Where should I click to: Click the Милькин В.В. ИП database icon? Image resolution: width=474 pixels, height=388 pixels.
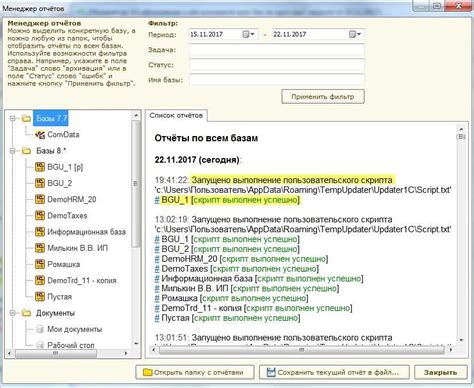coord(40,248)
